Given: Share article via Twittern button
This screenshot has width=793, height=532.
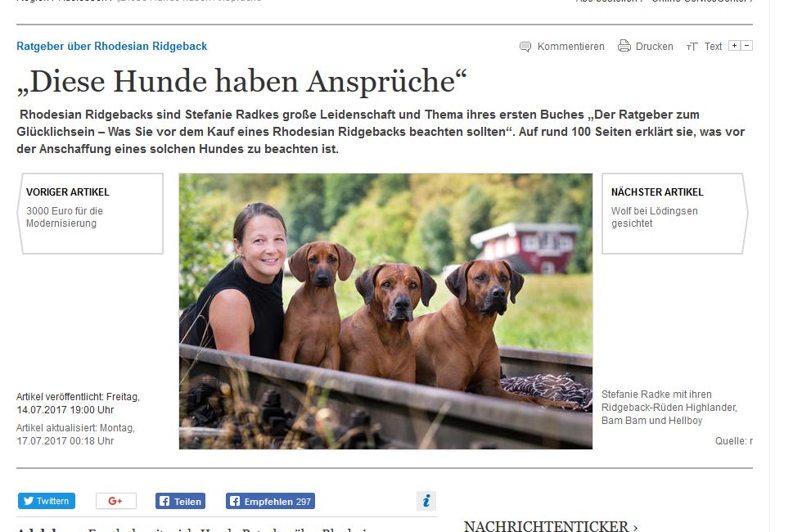Looking at the screenshot, I should (x=47, y=501).
